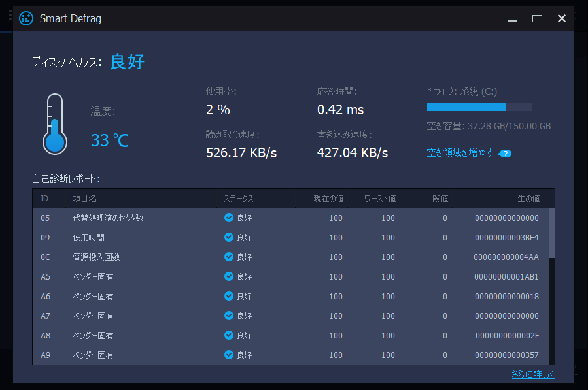Screen dimensions: 588x390
Task: Click raw value 000000000004AA
Action: (506, 257)
